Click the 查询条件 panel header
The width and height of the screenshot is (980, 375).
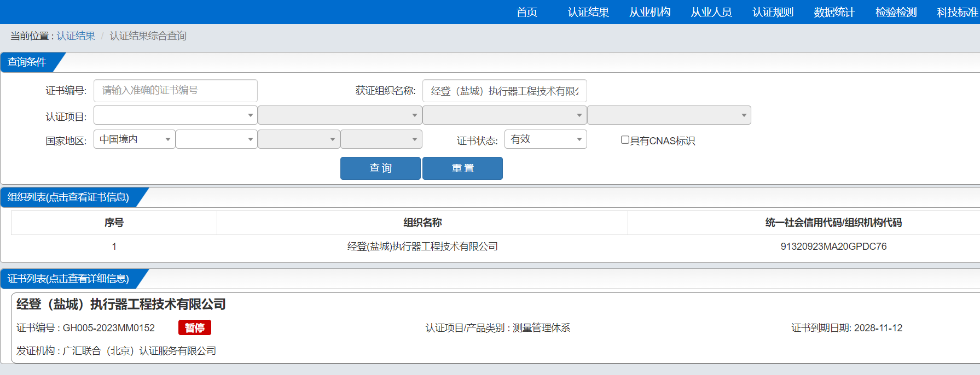pos(27,62)
